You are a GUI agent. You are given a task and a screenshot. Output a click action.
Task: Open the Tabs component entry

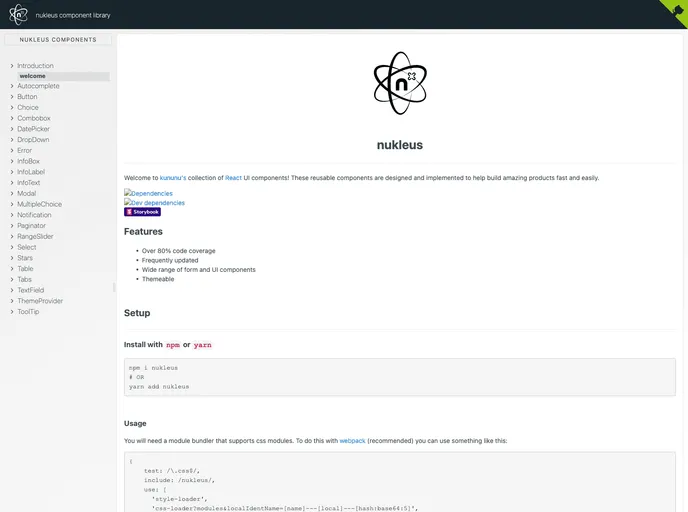click(25, 279)
